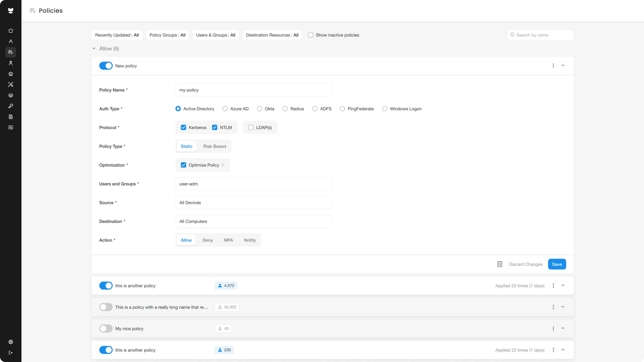Collapse the Allow (5) section

94,49
